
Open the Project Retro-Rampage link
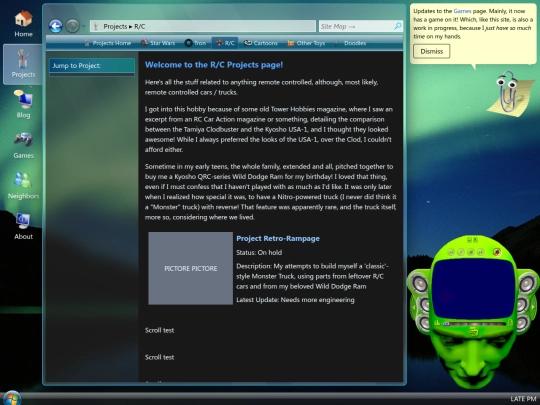(x=278, y=238)
